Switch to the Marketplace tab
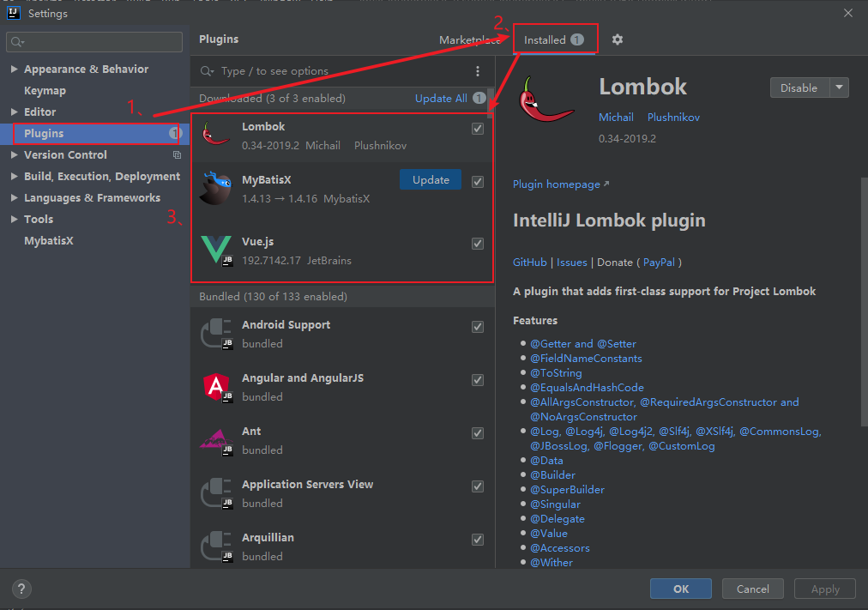The width and height of the screenshot is (868, 610). pyautogui.click(x=469, y=39)
